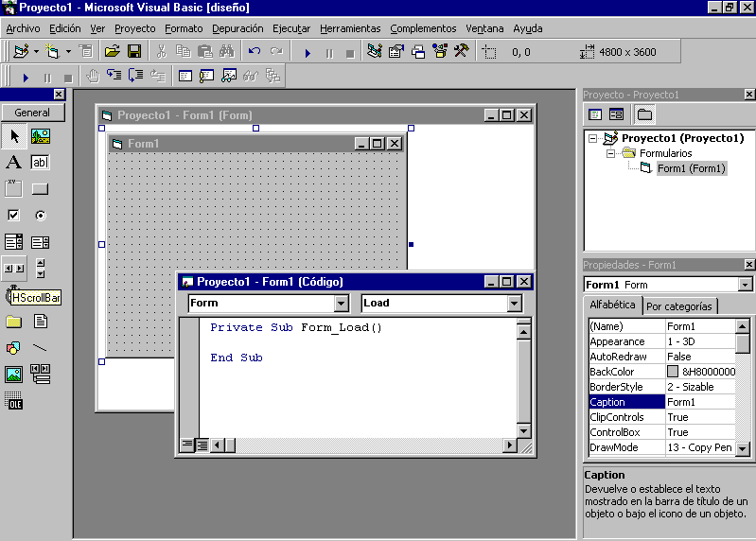This screenshot has width=756, height=541.
Task: Select the PictureBox control tool
Action: [41, 136]
